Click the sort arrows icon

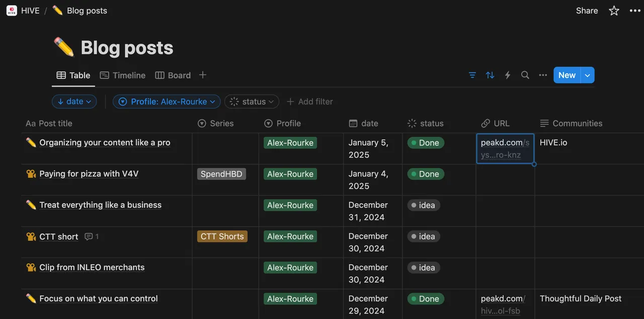(490, 75)
